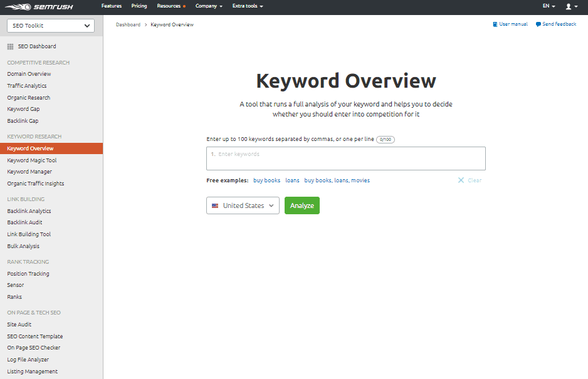Expand the Extra tools menu
The height and width of the screenshot is (379, 588).
click(x=248, y=6)
